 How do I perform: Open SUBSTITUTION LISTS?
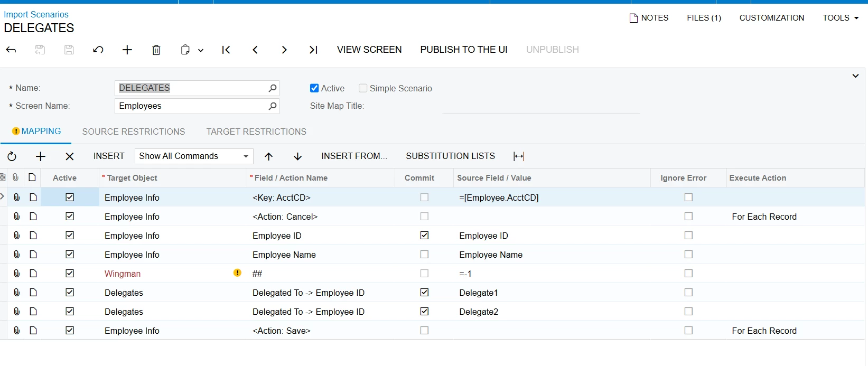tap(450, 156)
